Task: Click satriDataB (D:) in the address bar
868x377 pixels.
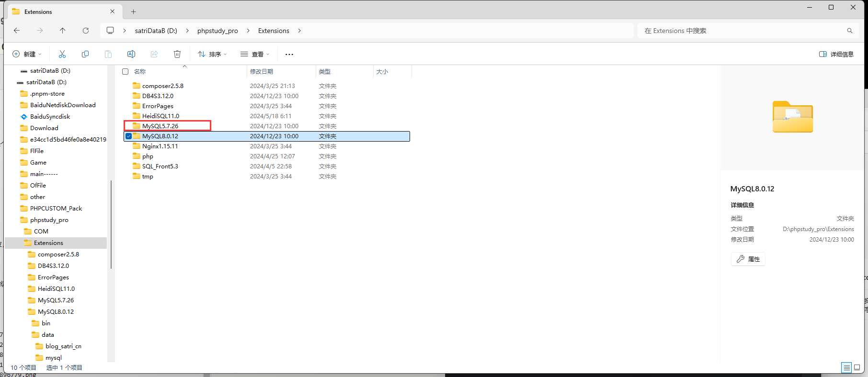Action: (x=156, y=31)
